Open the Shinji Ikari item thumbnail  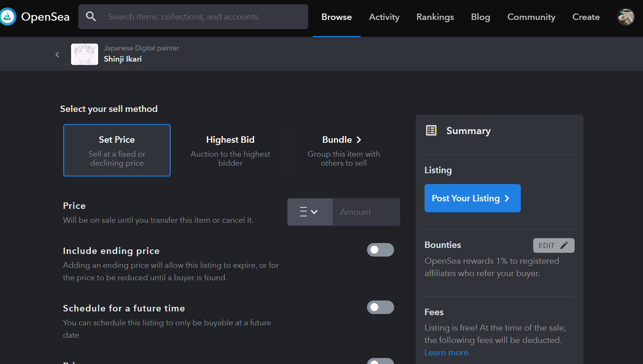(85, 54)
